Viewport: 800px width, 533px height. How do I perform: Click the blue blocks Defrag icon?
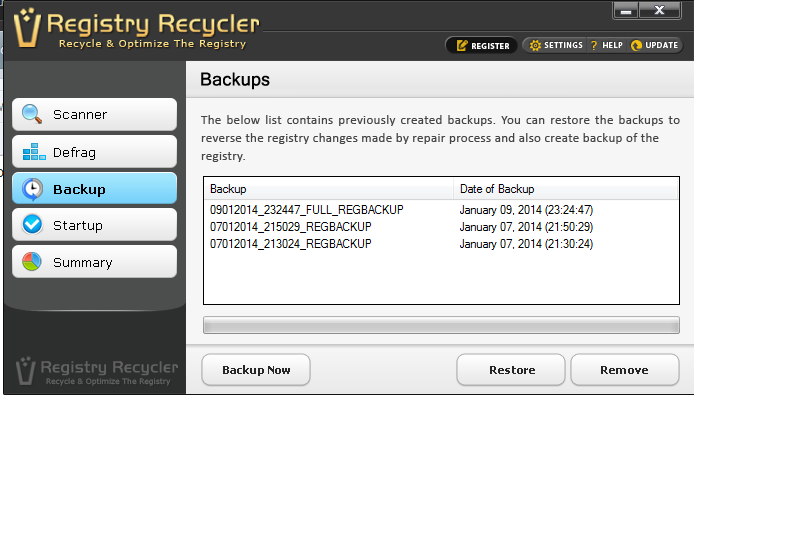(x=34, y=152)
